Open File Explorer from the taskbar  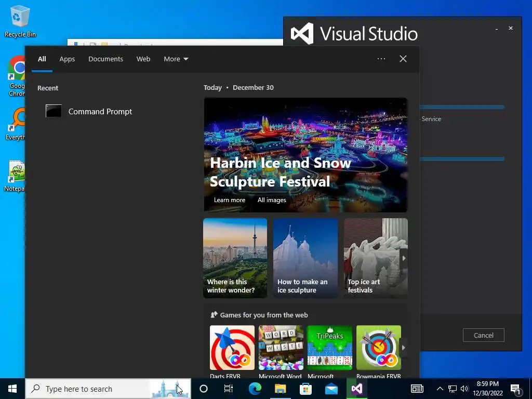pos(280,389)
